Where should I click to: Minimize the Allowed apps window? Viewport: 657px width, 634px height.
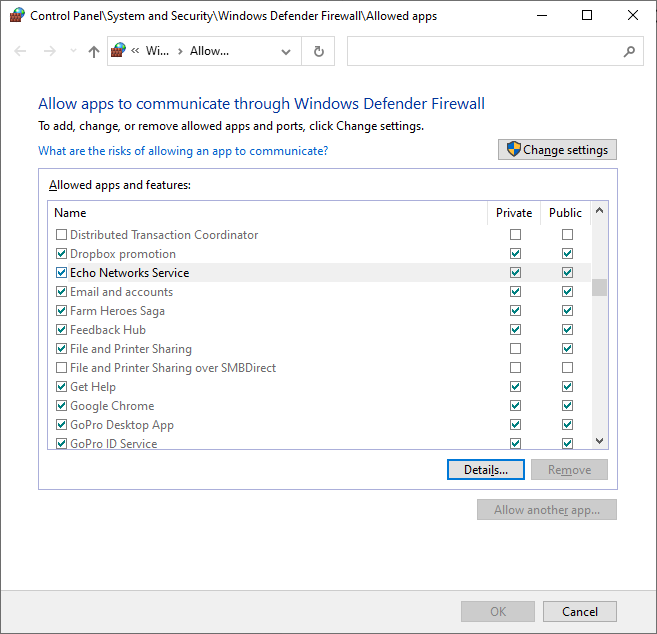click(542, 16)
